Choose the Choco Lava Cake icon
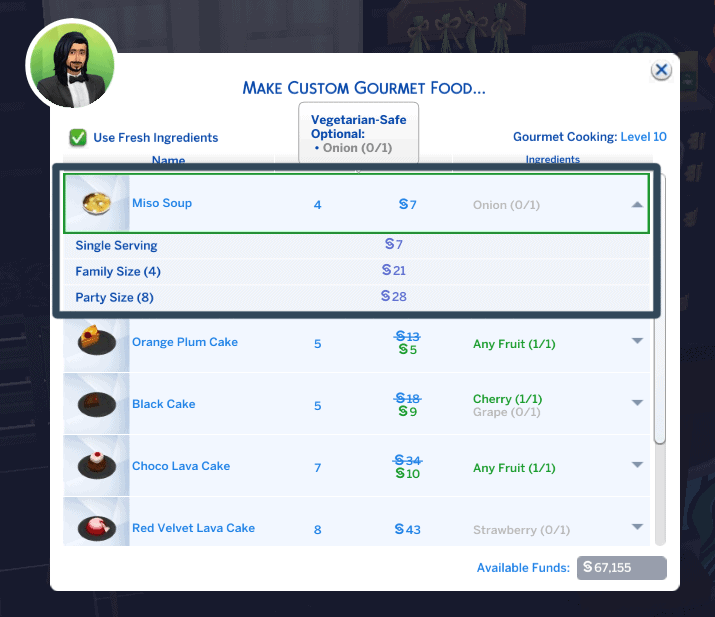The width and height of the screenshot is (715, 617). click(97, 466)
